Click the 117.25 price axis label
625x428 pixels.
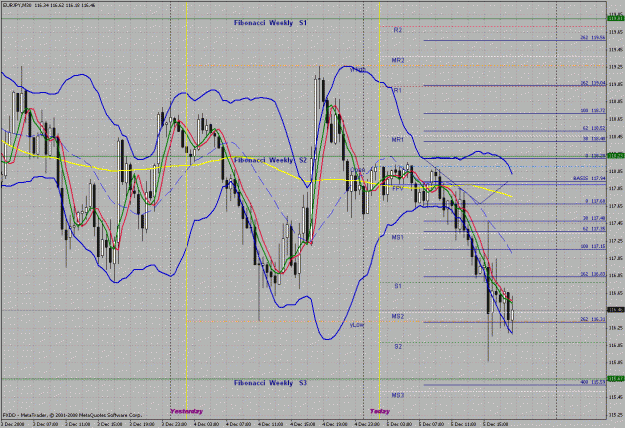pyautogui.click(x=616, y=241)
